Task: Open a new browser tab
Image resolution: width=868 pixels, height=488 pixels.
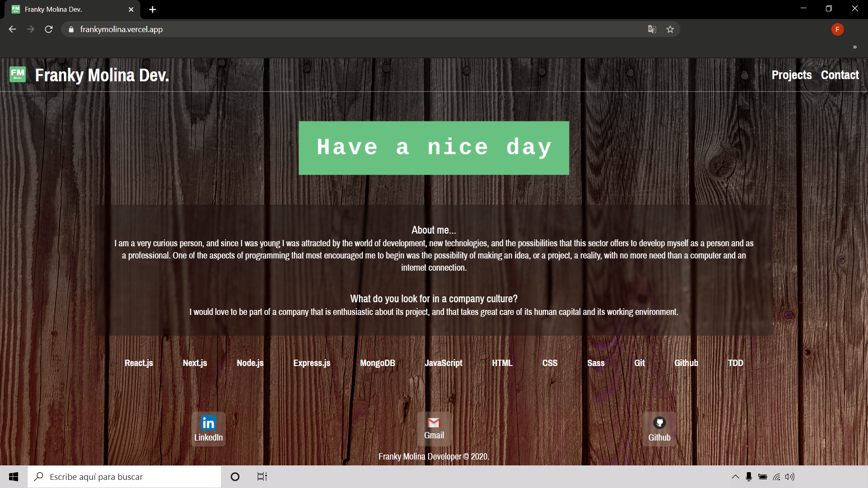Action: (x=152, y=9)
